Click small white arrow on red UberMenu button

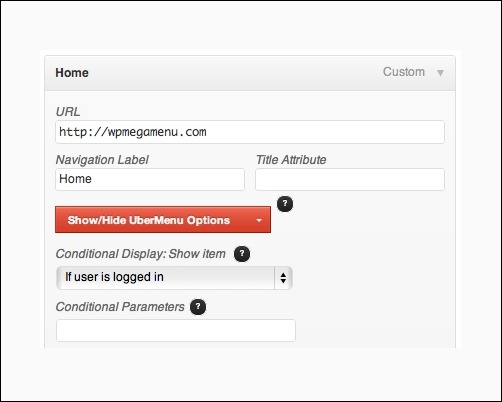tap(259, 220)
